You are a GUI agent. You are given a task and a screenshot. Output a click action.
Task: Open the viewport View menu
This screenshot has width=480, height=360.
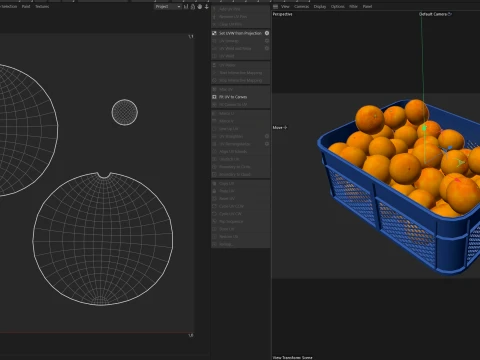285,7
